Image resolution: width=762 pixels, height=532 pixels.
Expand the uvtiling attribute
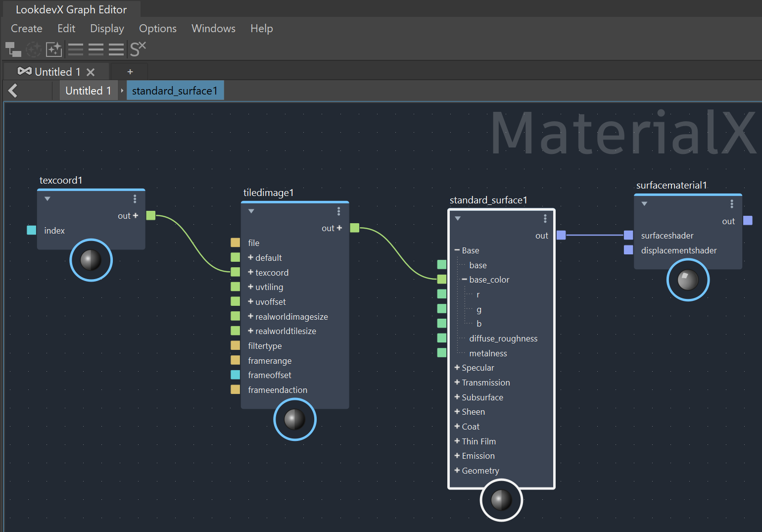(x=251, y=287)
